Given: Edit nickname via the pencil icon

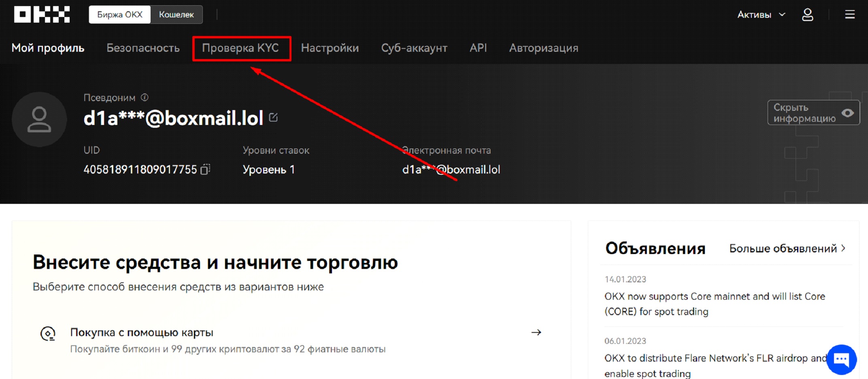Looking at the screenshot, I should [x=274, y=117].
